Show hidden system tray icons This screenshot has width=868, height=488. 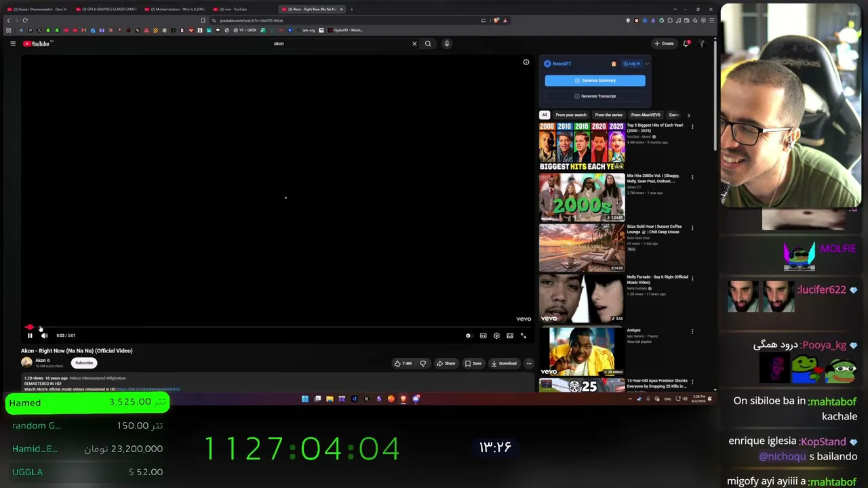coord(630,399)
